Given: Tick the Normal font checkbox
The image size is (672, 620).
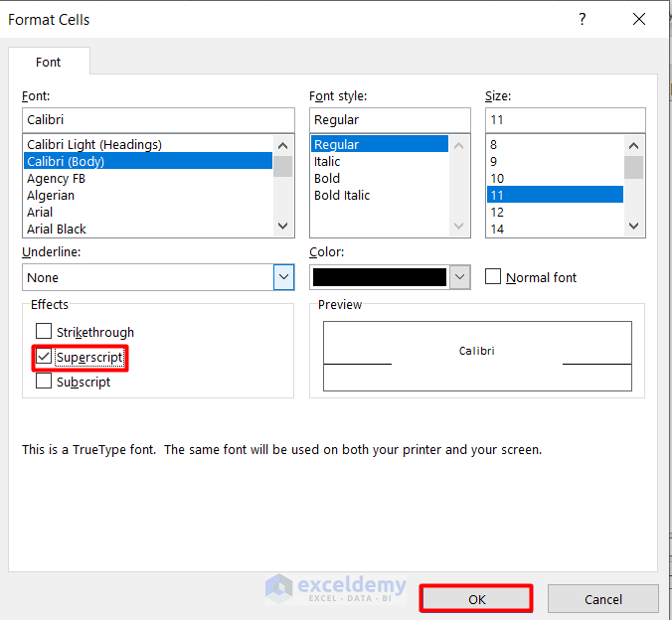Looking at the screenshot, I should [493, 277].
